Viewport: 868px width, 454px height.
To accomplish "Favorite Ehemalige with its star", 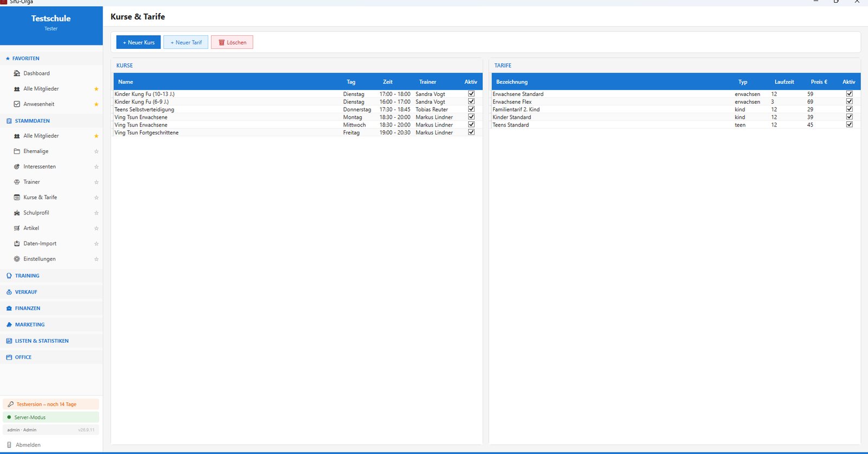I will (97, 151).
